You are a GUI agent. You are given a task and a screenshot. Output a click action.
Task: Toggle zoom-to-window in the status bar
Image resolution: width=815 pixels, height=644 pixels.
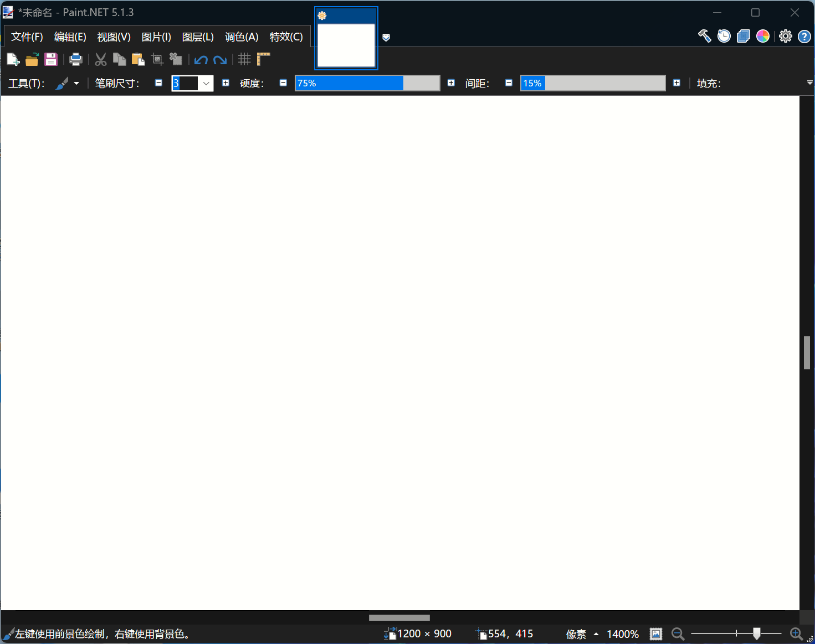tap(656, 634)
